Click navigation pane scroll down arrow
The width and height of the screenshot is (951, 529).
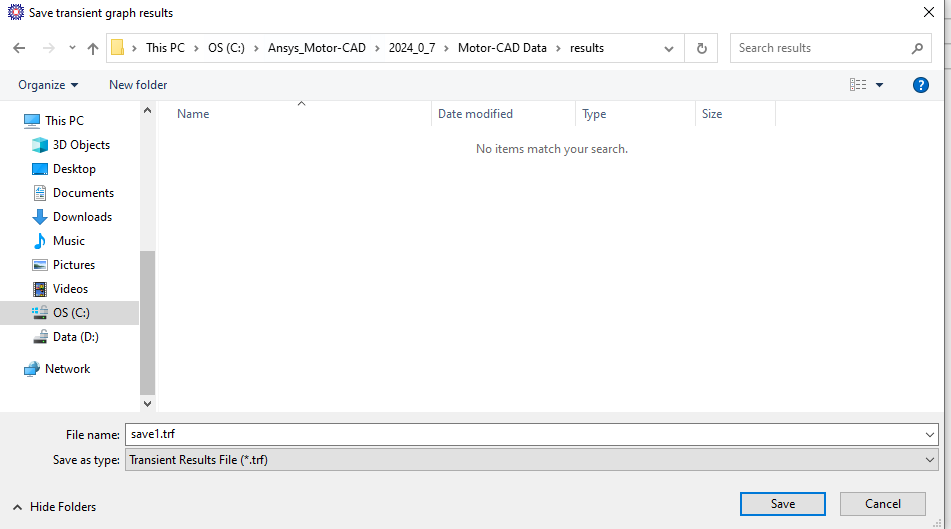coord(147,403)
